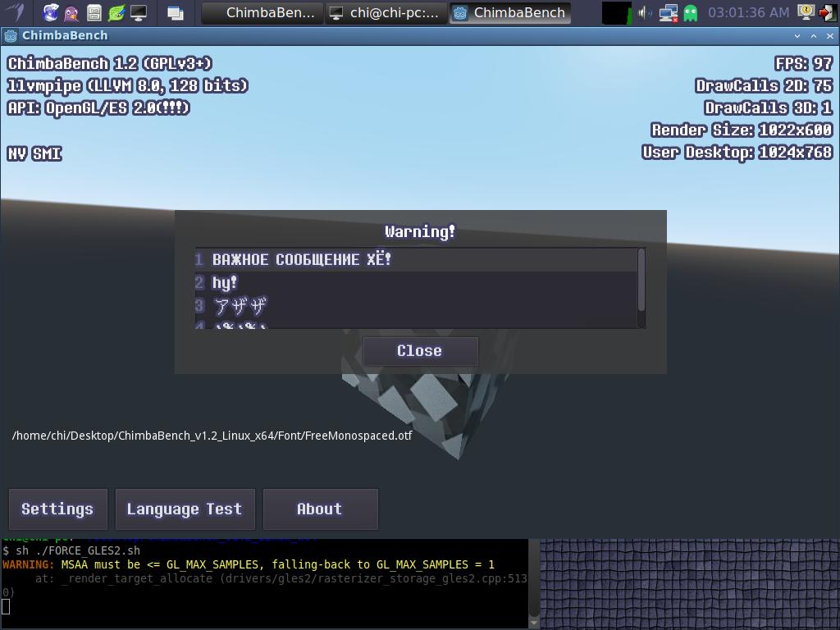Open the terminal monitor launcher

tap(138, 12)
